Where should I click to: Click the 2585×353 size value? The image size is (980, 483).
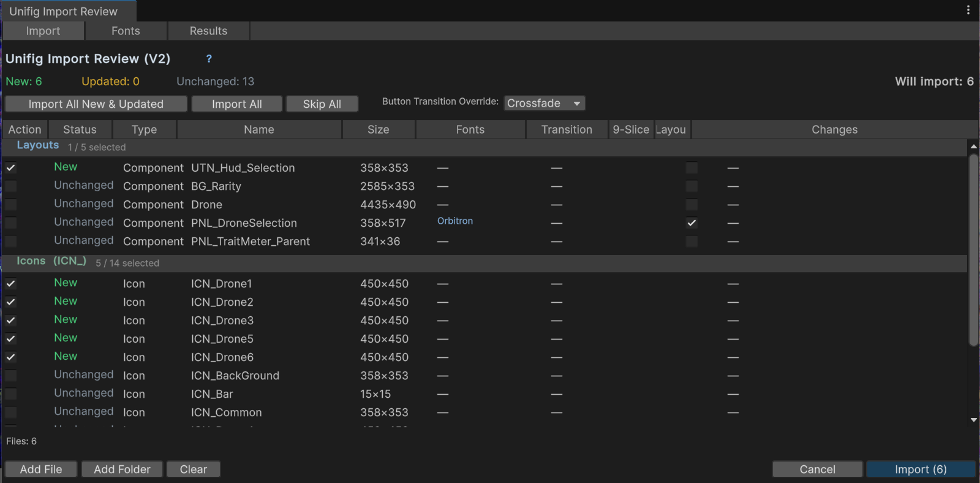coord(387,186)
